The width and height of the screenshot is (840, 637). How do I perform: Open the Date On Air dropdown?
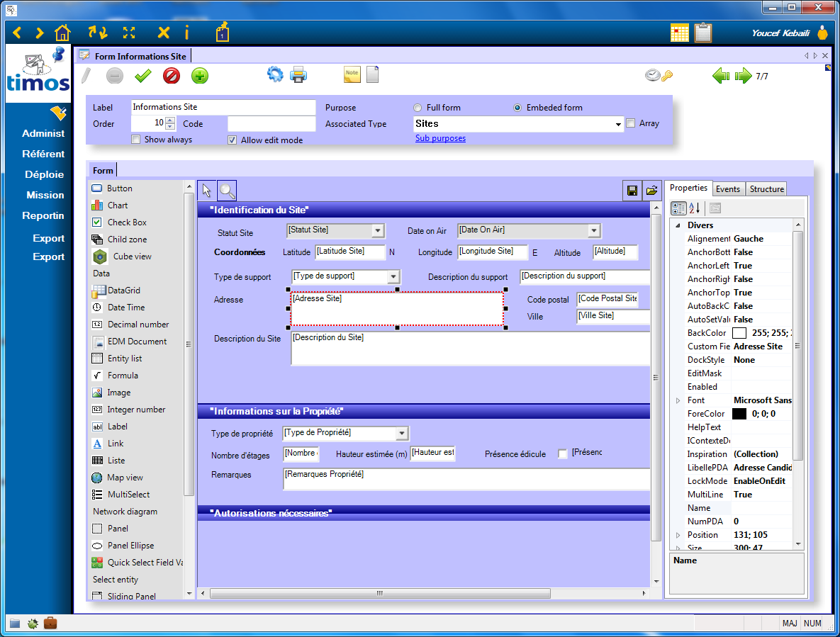[x=593, y=231]
